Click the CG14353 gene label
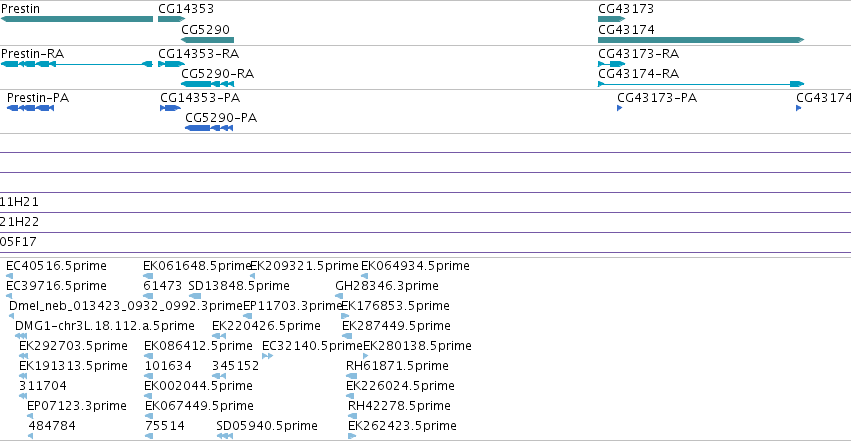The height and width of the screenshot is (441, 851). [x=186, y=9]
